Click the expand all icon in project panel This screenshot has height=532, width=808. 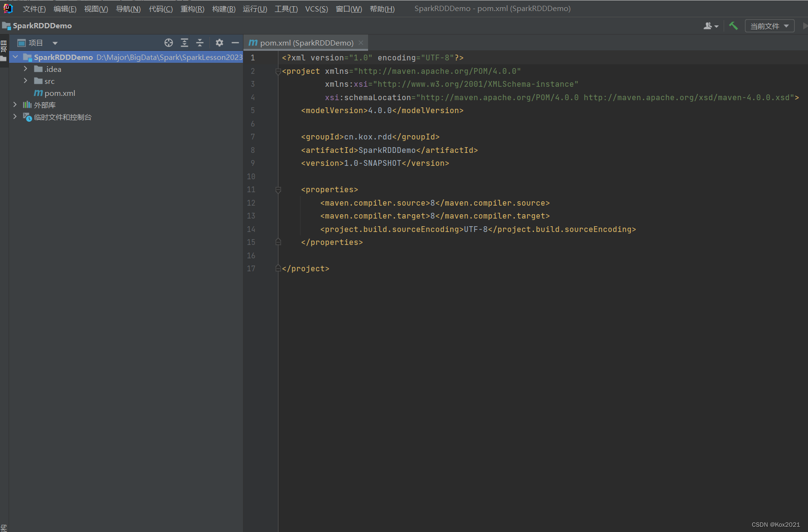185,43
